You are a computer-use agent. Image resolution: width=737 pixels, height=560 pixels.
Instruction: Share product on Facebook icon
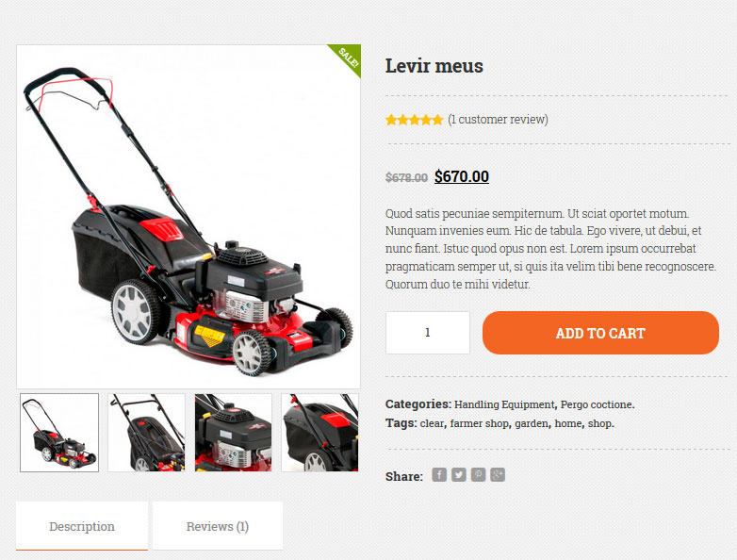pyautogui.click(x=439, y=475)
